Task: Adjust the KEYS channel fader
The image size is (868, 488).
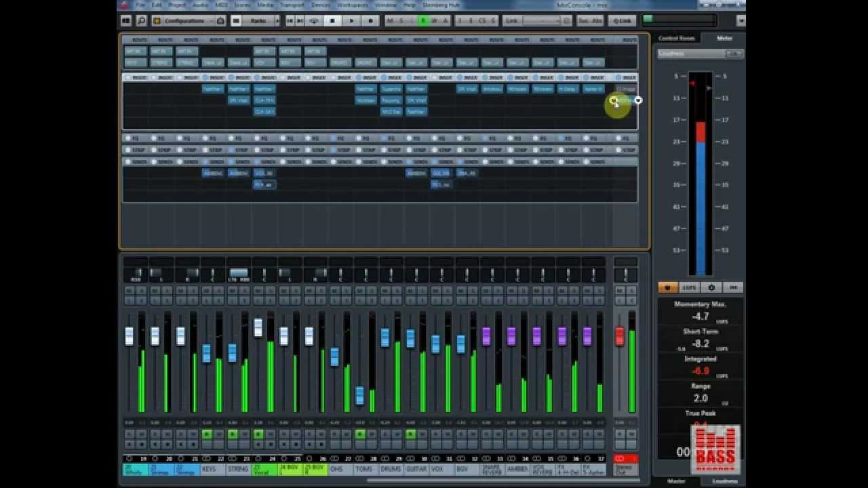Action: (x=206, y=353)
